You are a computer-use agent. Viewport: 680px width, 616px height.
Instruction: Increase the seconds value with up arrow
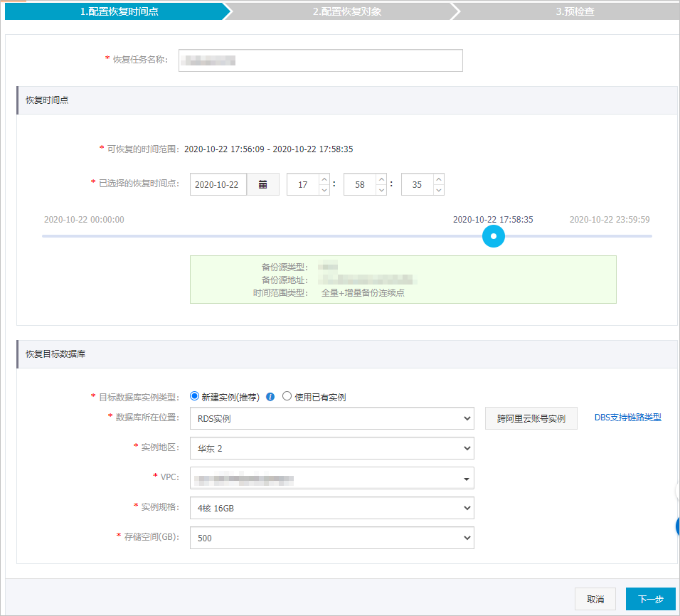[x=439, y=179]
